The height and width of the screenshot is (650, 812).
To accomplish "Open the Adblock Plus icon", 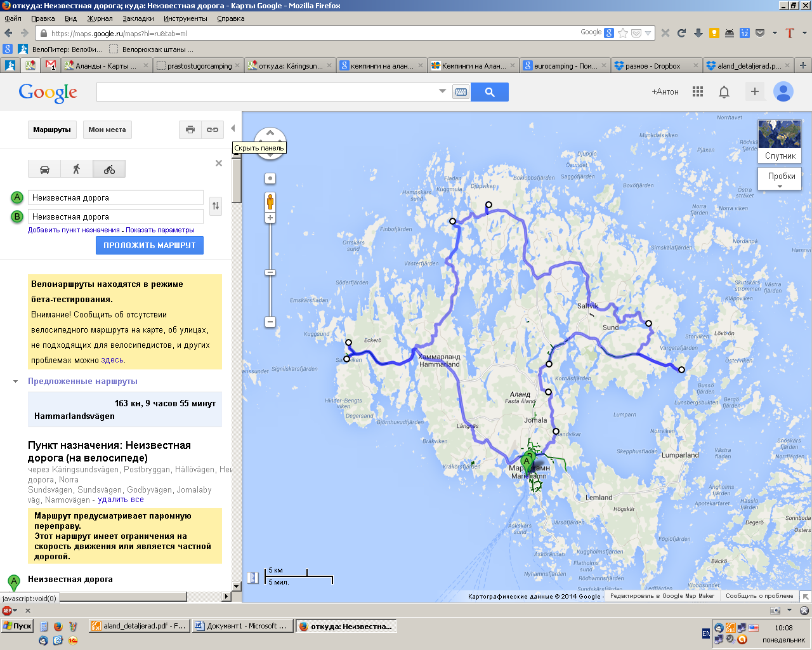I will 8,611.
